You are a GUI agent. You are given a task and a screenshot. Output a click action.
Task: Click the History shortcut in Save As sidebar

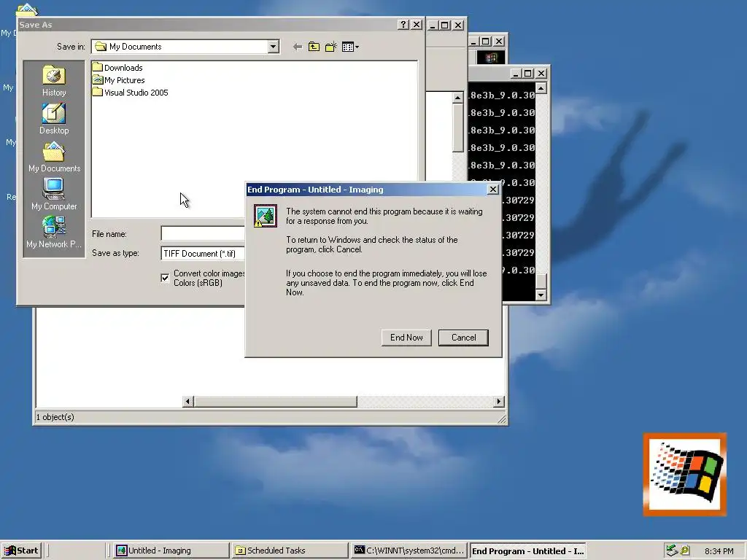click(x=54, y=81)
